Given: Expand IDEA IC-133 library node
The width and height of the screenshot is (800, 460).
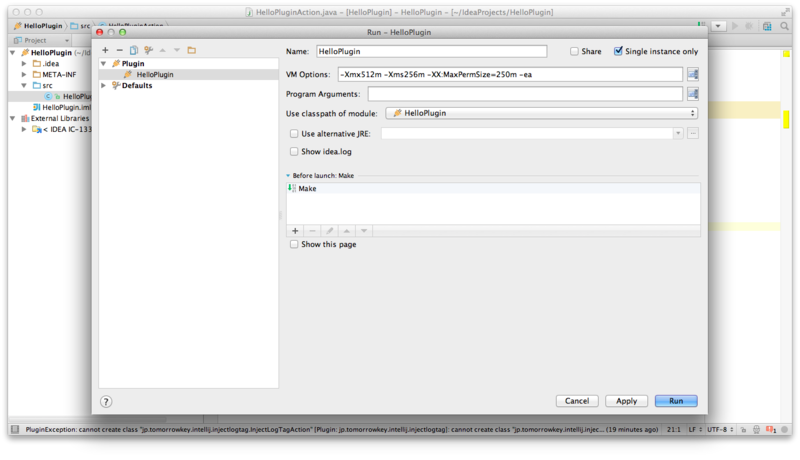Looking at the screenshot, I should click(x=23, y=129).
